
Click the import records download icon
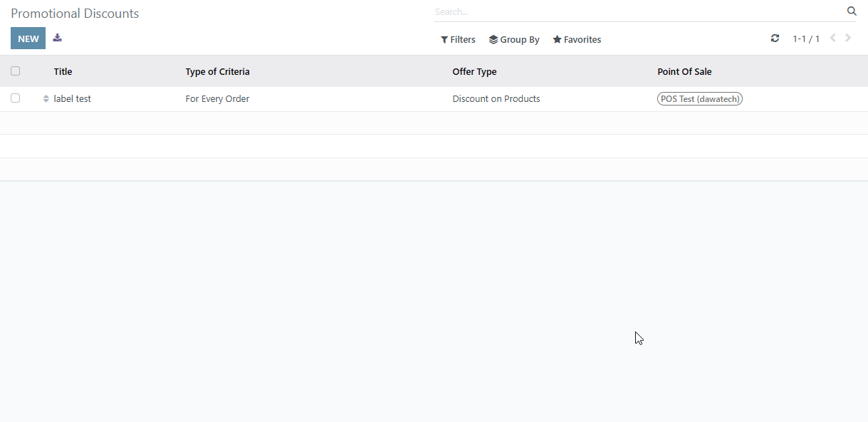[x=58, y=38]
